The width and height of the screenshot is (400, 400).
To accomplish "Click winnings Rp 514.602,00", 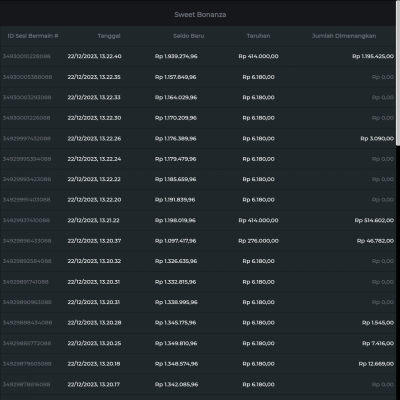I will point(374,220).
